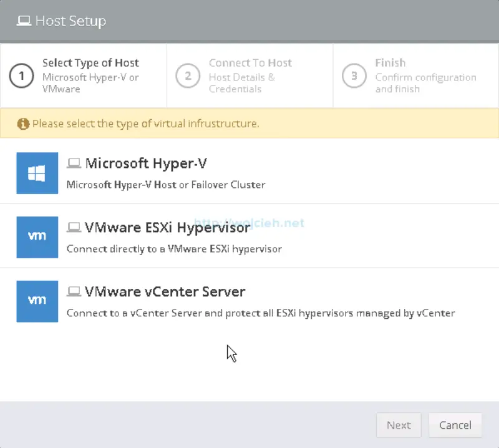Viewport: 499px width, 448px height.
Task: Click step 2 Connect To Host
Action: click(249, 75)
